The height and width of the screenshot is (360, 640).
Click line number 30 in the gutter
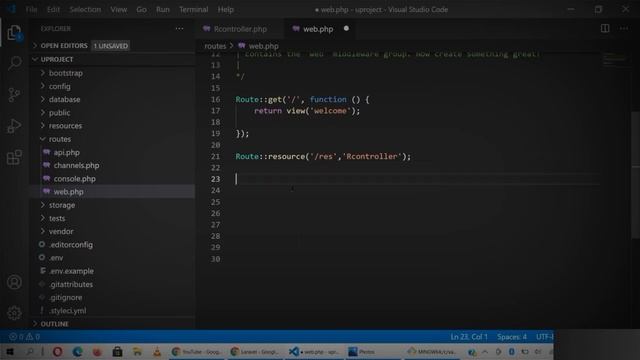coord(216,259)
